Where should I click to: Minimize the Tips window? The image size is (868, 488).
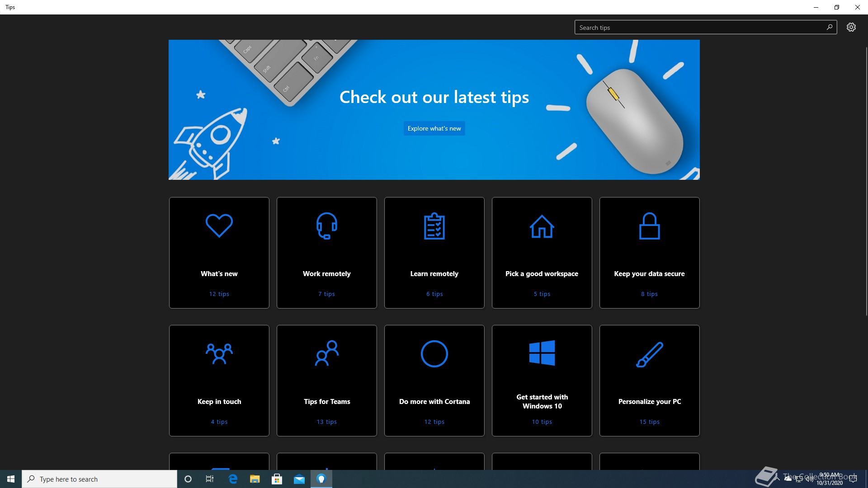816,7
